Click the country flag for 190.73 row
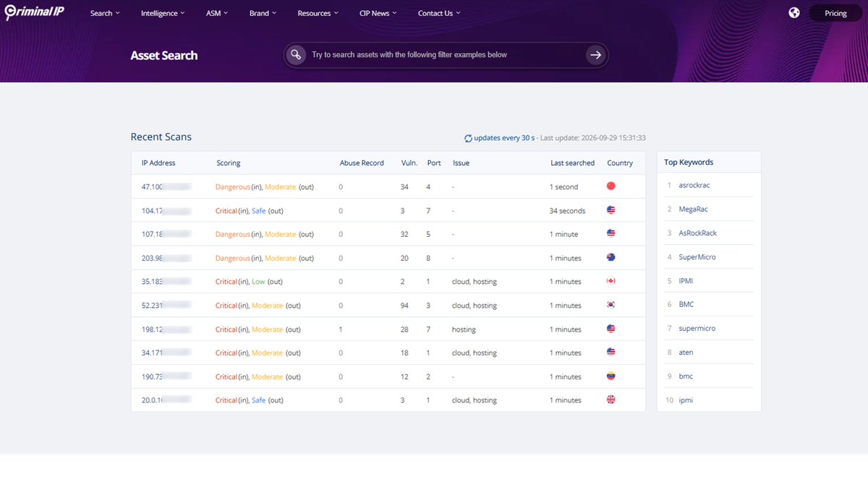 coord(610,376)
